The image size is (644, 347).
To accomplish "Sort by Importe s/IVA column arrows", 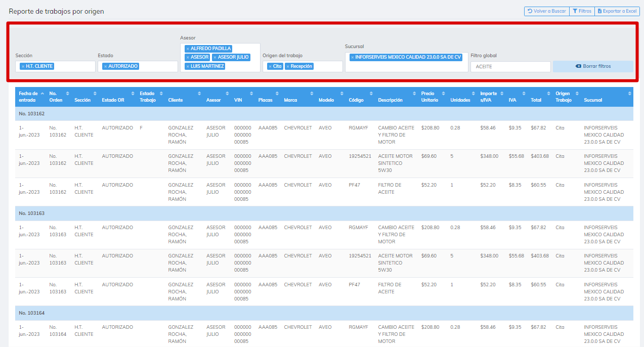I will coord(502,94).
